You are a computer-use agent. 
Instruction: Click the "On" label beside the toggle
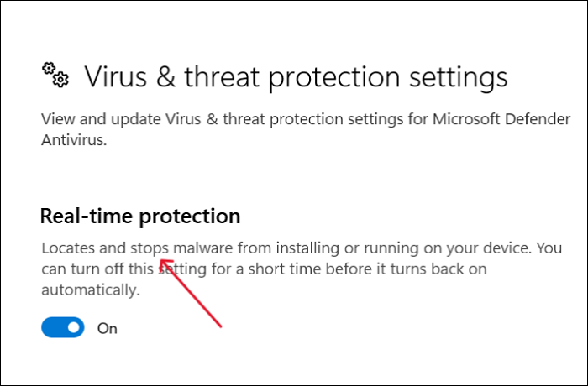(x=108, y=328)
